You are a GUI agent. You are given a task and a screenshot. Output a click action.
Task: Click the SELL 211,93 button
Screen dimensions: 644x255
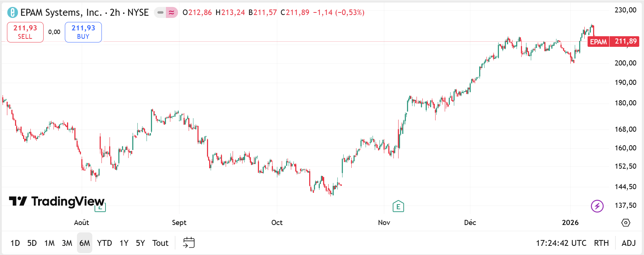[x=25, y=32]
